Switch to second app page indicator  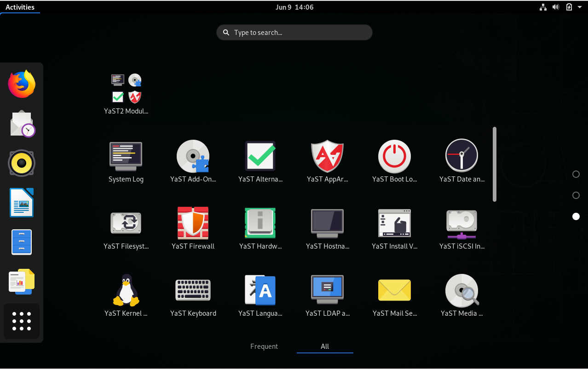[576, 195]
